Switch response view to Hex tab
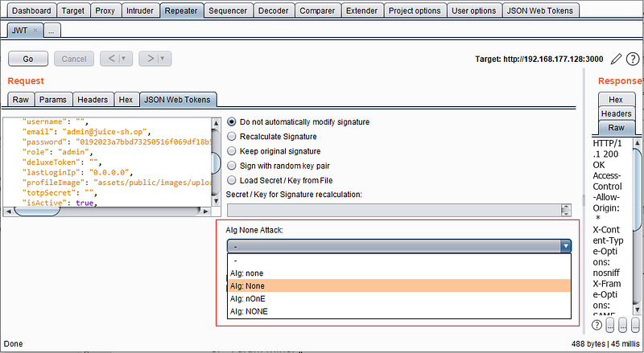This screenshot has height=353, width=644. [x=616, y=100]
